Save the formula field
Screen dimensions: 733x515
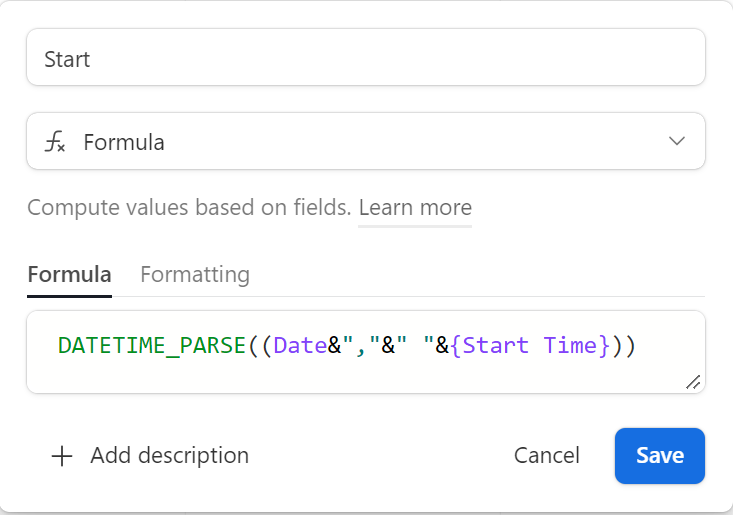coord(660,456)
